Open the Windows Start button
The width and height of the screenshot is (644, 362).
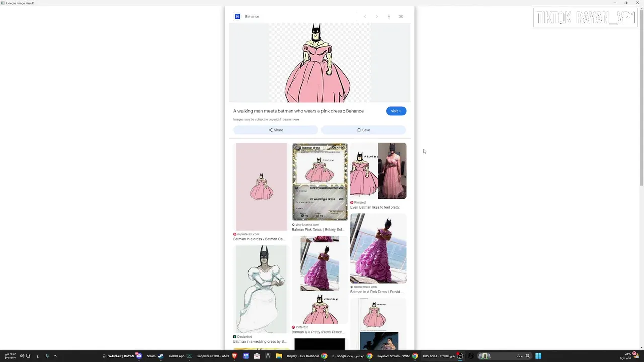(538, 356)
